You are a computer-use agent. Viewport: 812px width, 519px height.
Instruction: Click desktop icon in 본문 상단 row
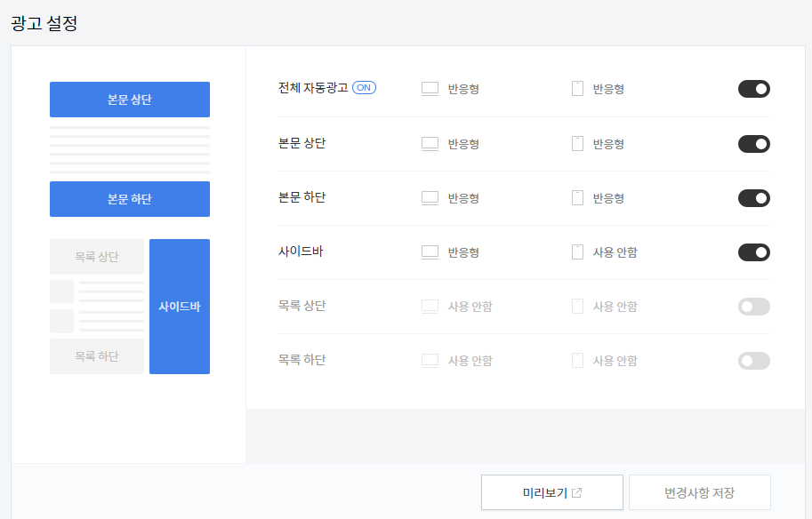coord(430,144)
